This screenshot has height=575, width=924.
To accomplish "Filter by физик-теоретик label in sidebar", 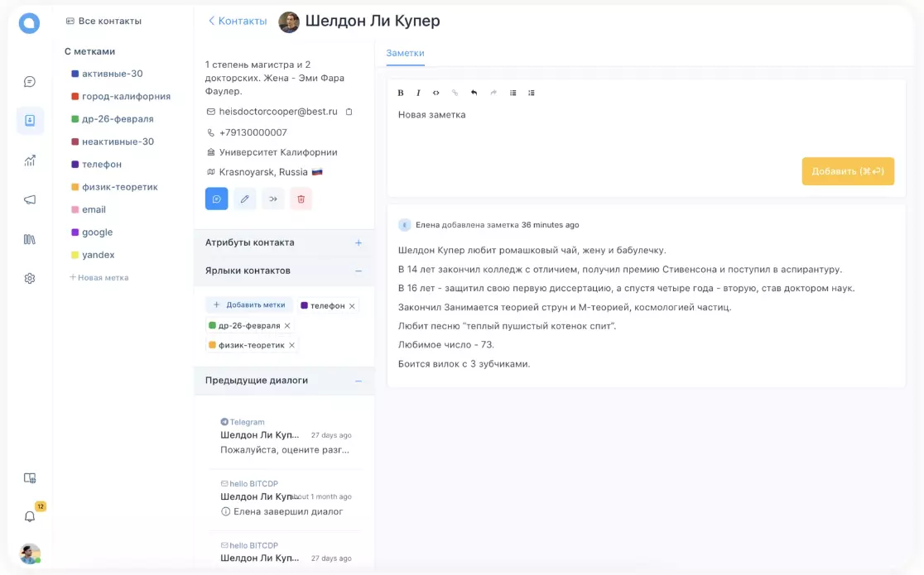I will (114, 187).
